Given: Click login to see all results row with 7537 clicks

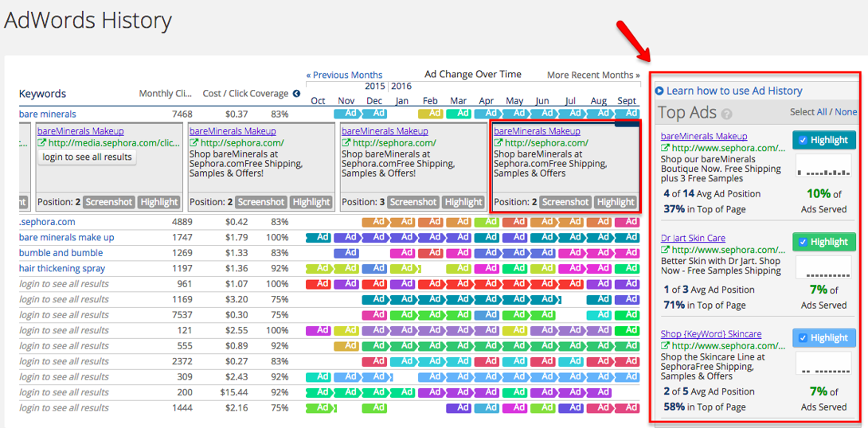Looking at the screenshot, I should [x=64, y=315].
